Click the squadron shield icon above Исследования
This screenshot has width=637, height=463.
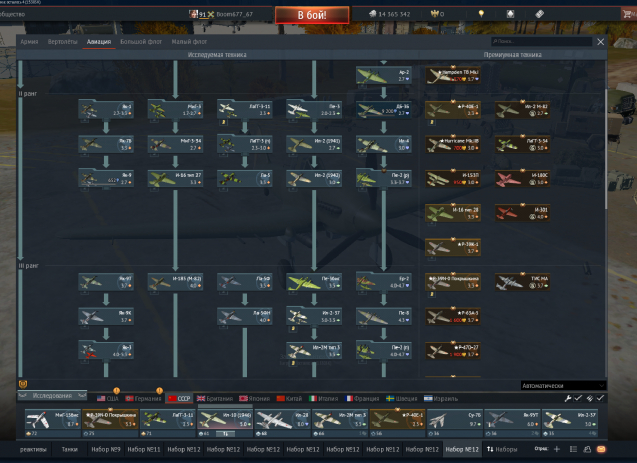point(23,384)
